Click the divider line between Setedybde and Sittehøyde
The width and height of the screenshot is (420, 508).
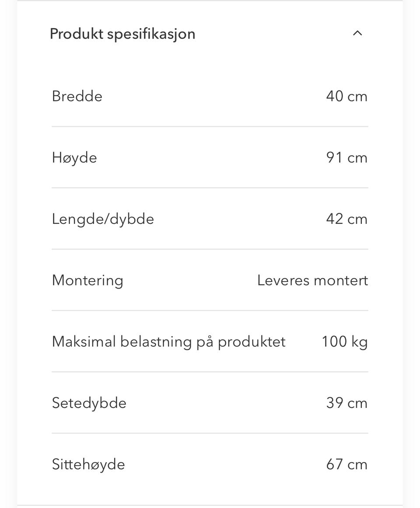point(210,433)
